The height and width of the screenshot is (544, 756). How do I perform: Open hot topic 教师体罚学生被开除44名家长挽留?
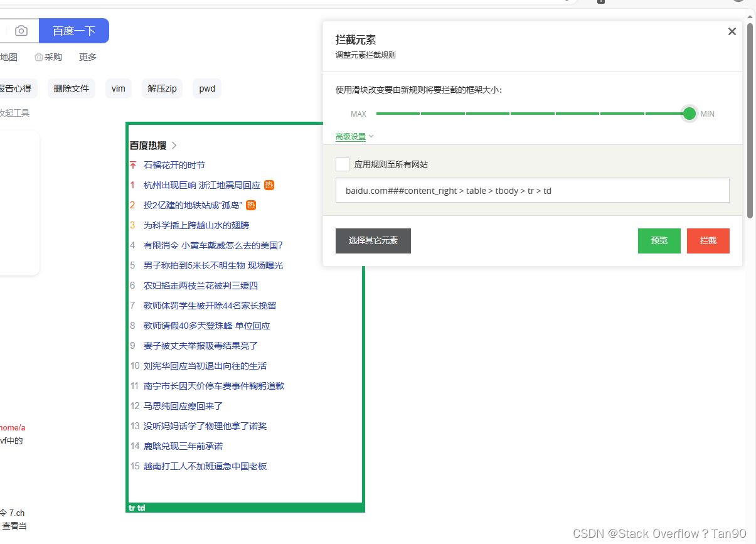[210, 306]
